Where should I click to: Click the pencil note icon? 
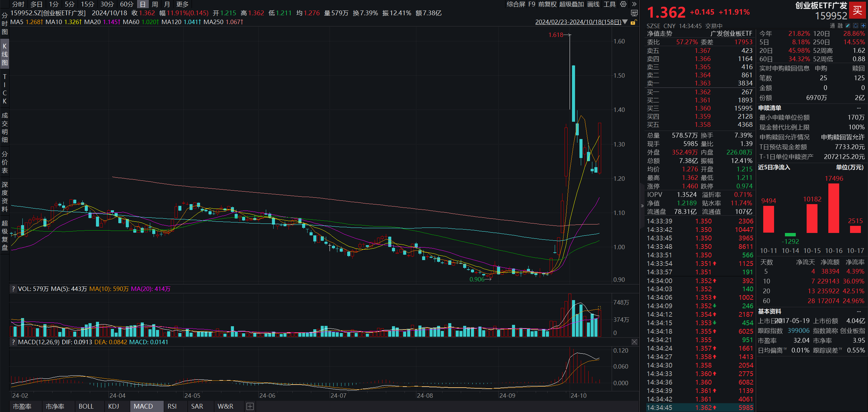click(848, 26)
